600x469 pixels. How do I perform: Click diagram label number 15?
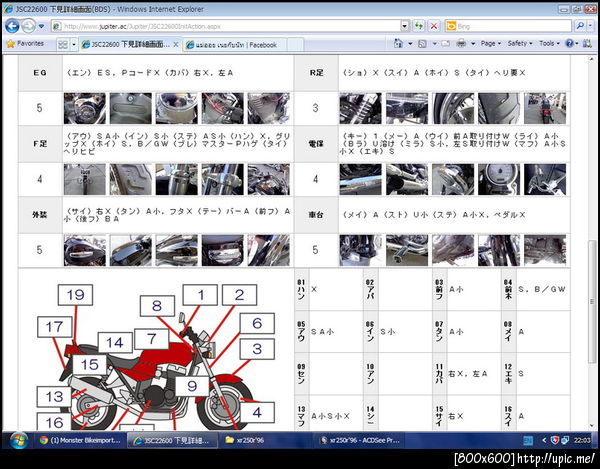(90, 365)
